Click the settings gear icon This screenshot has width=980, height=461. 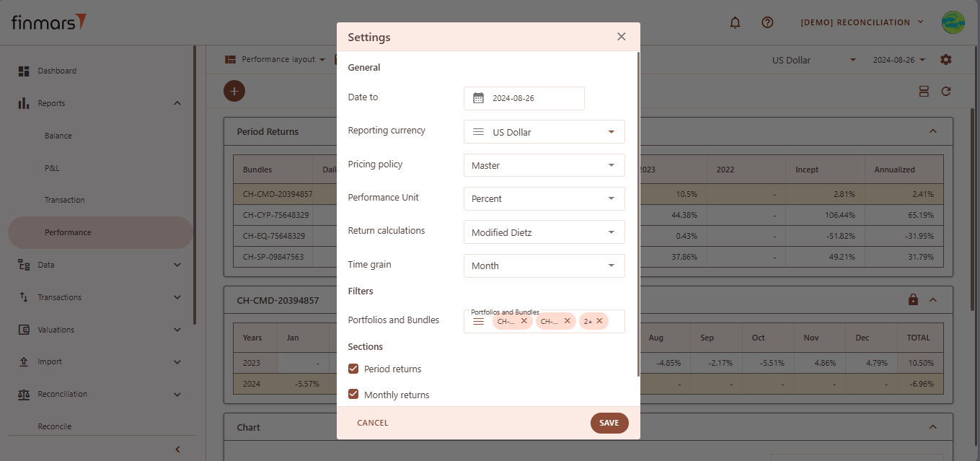click(946, 59)
